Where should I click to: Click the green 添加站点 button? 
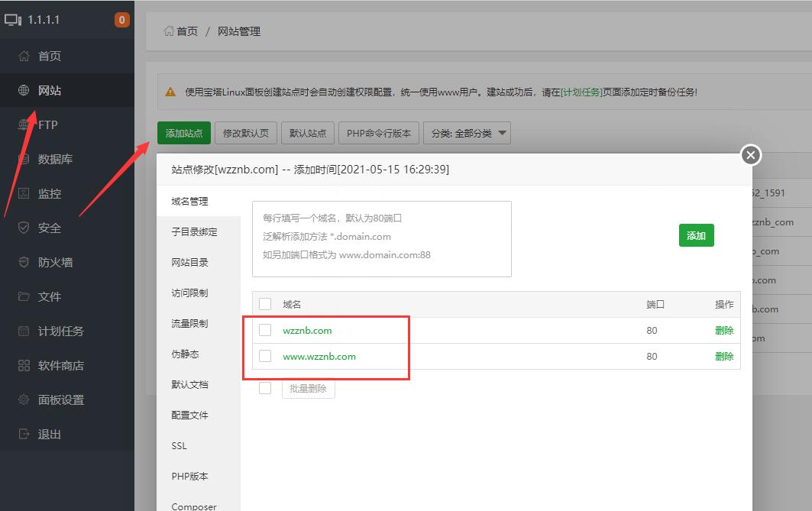click(184, 133)
